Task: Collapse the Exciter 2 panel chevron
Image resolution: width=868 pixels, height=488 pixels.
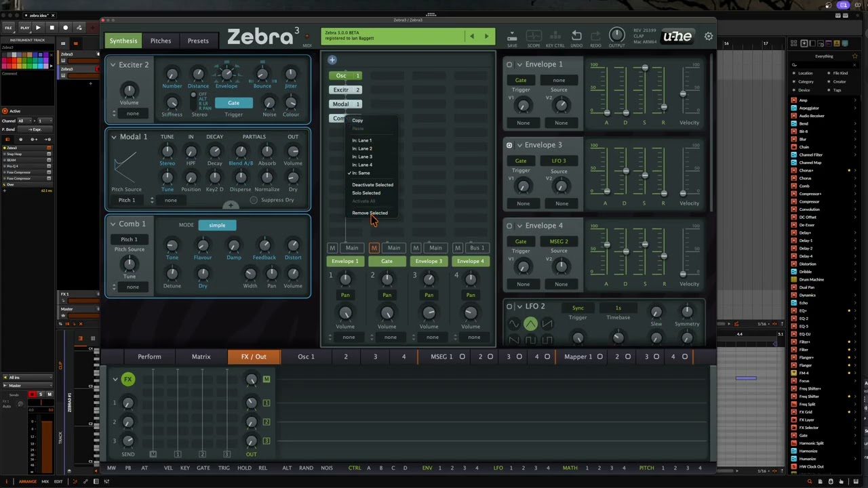Action: 113,65
